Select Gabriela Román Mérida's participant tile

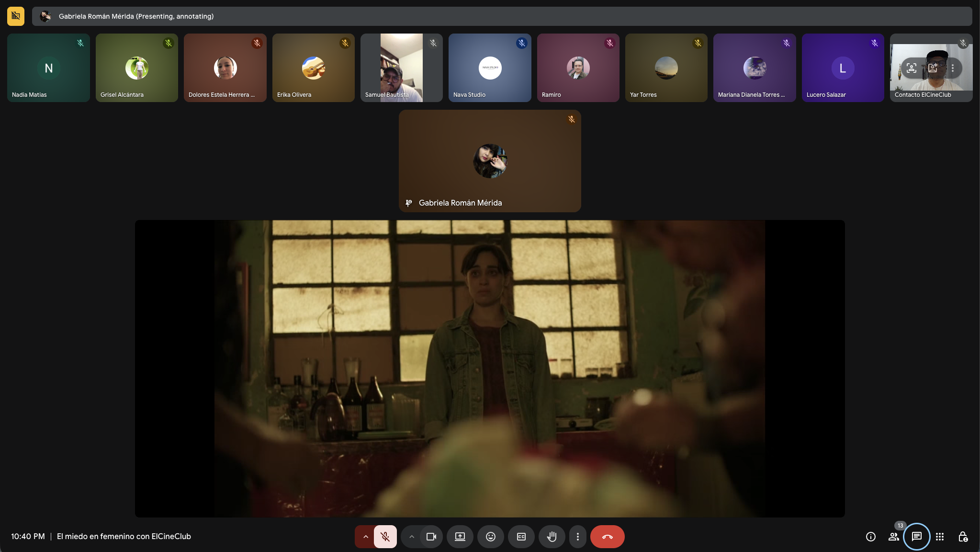click(489, 161)
